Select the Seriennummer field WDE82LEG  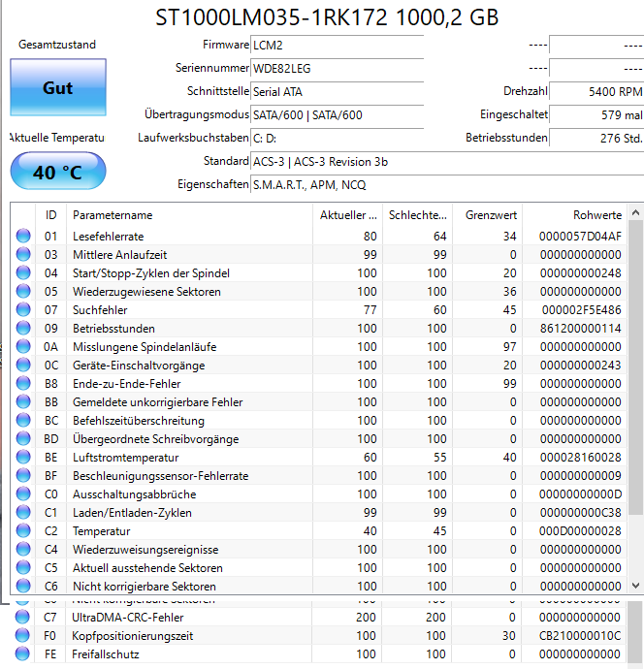pyautogui.click(x=337, y=68)
